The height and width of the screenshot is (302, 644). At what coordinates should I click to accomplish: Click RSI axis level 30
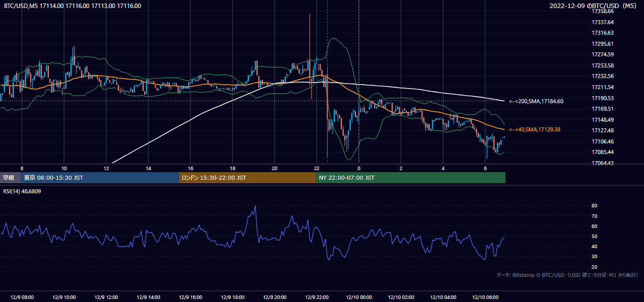point(595,257)
